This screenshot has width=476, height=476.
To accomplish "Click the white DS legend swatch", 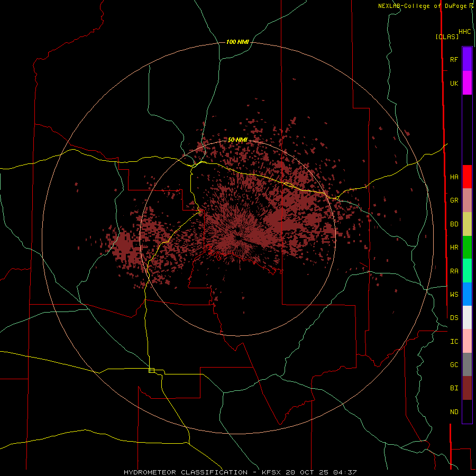I will tap(467, 317).
